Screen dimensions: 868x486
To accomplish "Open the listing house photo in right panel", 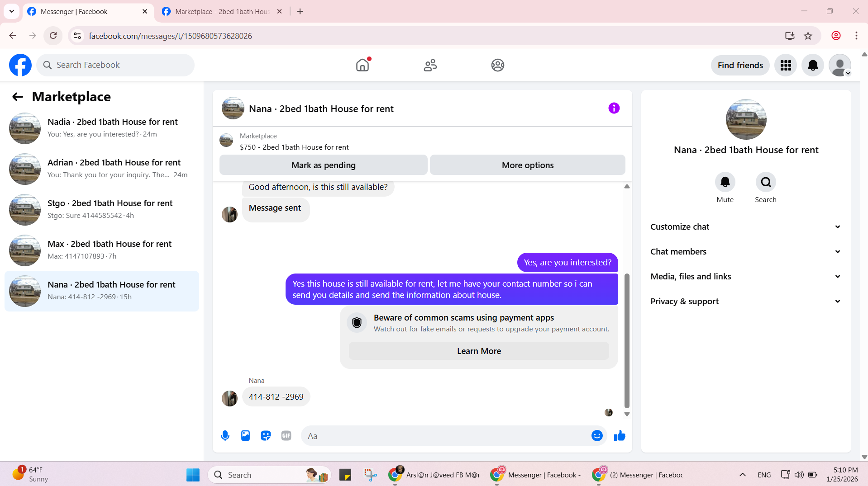I will (x=746, y=119).
